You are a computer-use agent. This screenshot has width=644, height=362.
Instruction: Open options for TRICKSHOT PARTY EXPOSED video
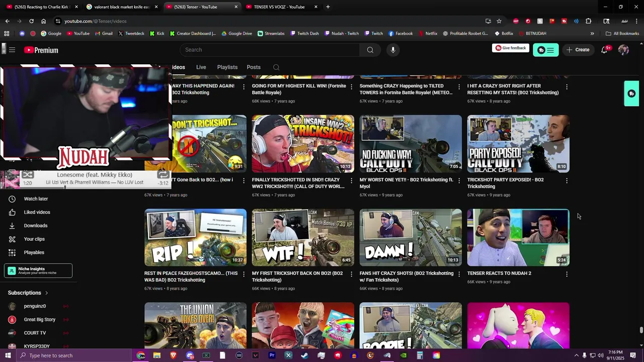567,180
